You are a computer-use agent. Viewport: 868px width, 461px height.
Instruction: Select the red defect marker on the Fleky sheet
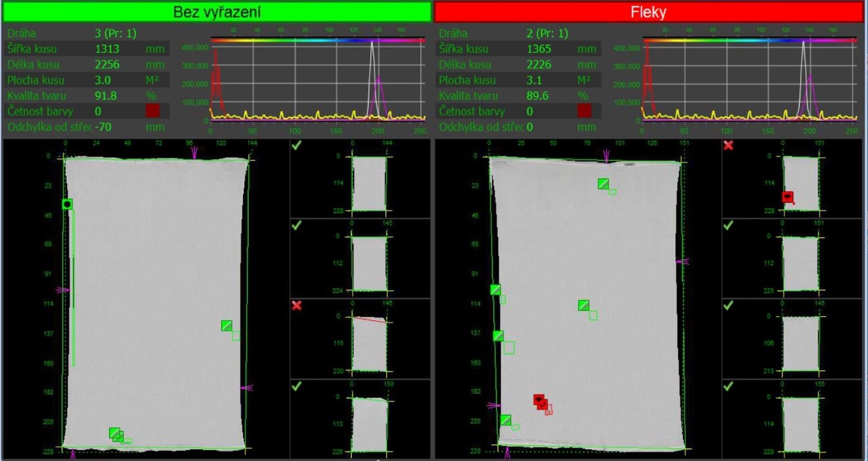(539, 399)
